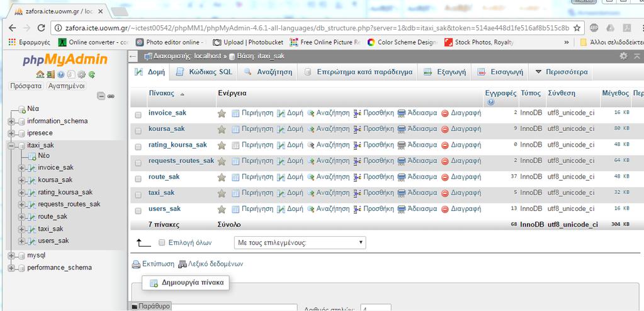Viewport: 644px width, 311px height.
Task: Click Προσθήκη for koursa_sak
Action: point(373,128)
